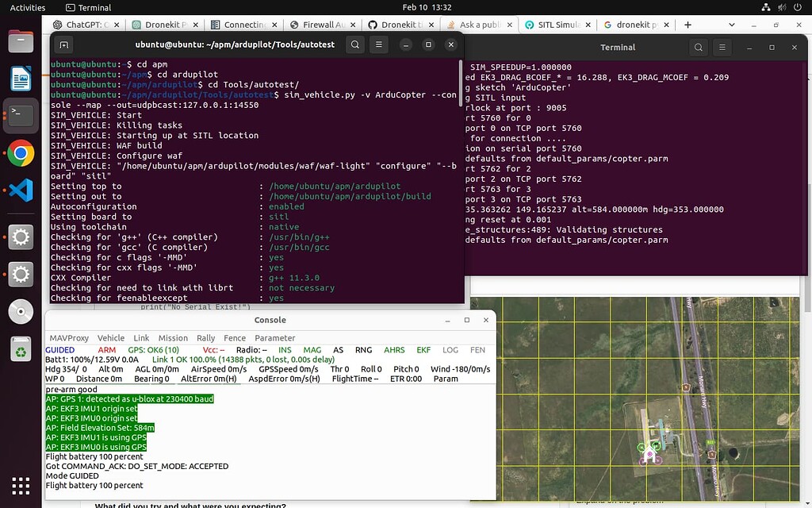Switch to the SITL Simulator browser tab
The image size is (812, 508).
pos(555,25)
